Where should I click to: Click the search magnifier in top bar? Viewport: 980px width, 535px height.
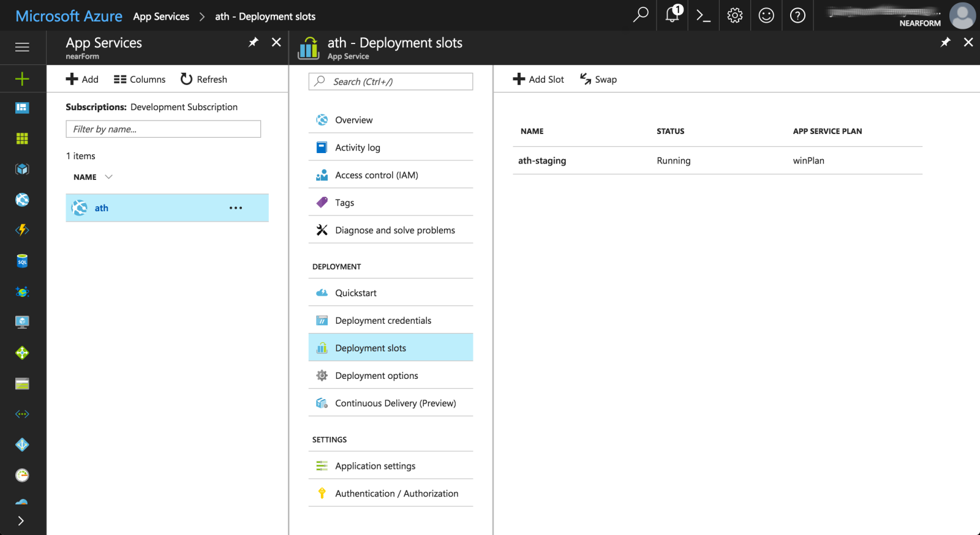(x=641, y=15)
